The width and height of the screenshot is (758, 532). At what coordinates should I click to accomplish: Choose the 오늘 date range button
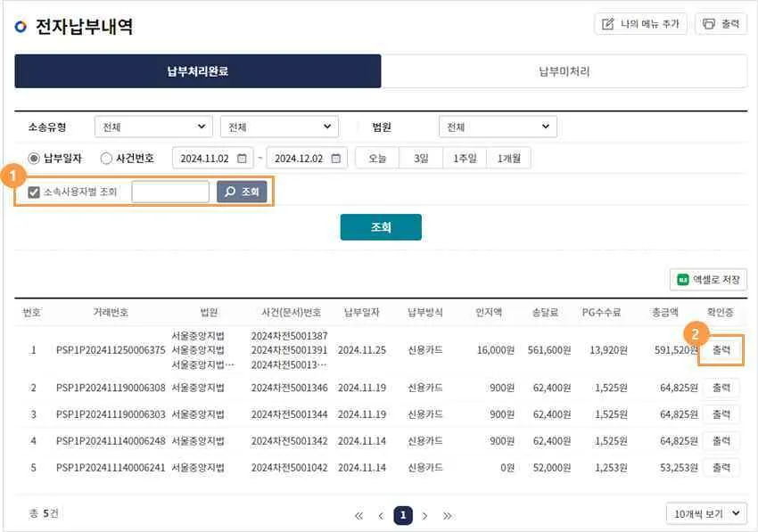377,158
